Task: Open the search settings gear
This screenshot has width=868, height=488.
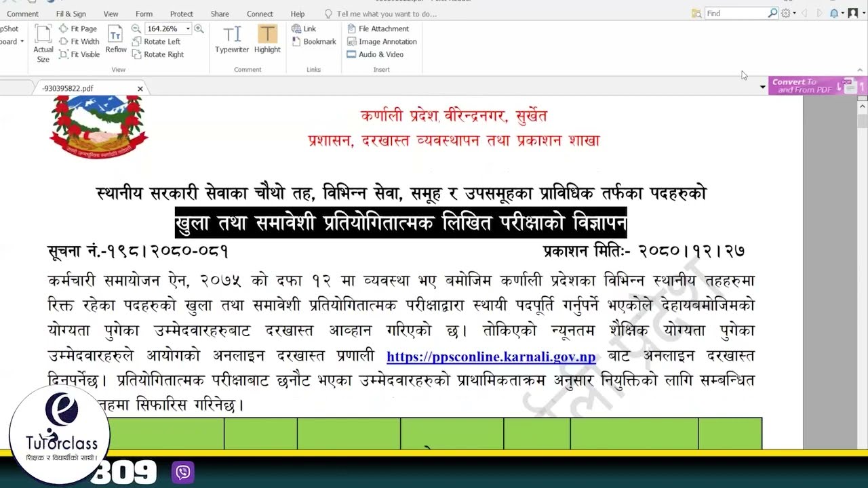Action: point(785,13)
